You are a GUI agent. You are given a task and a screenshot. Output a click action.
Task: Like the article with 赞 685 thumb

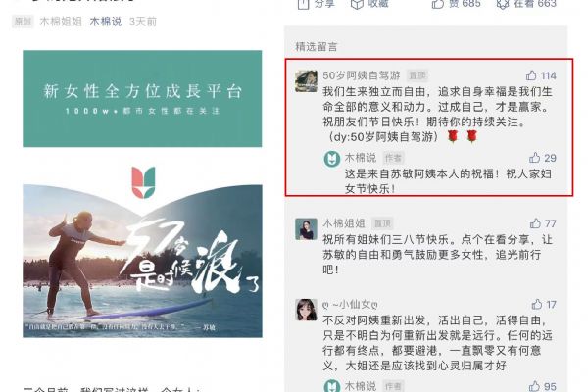pos(437,4)
